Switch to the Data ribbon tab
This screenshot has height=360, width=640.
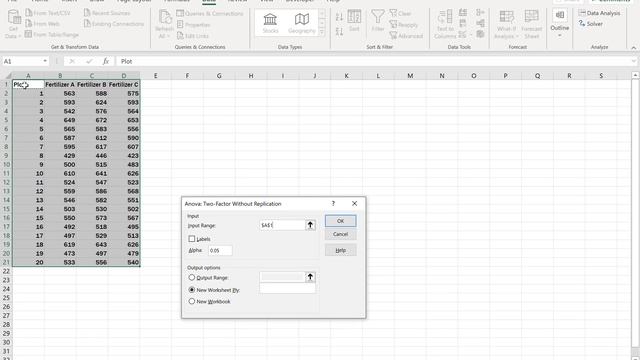coord(209,1)
